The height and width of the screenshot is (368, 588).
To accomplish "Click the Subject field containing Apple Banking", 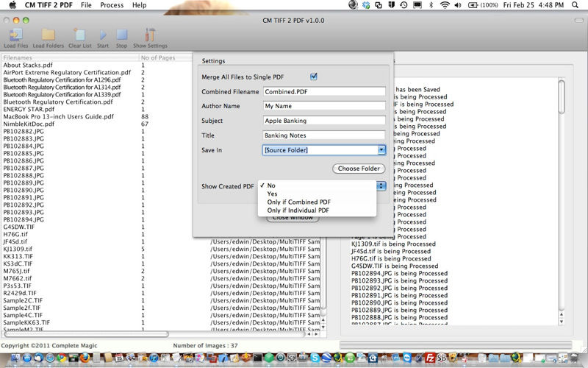I will (x=324, y=121).
